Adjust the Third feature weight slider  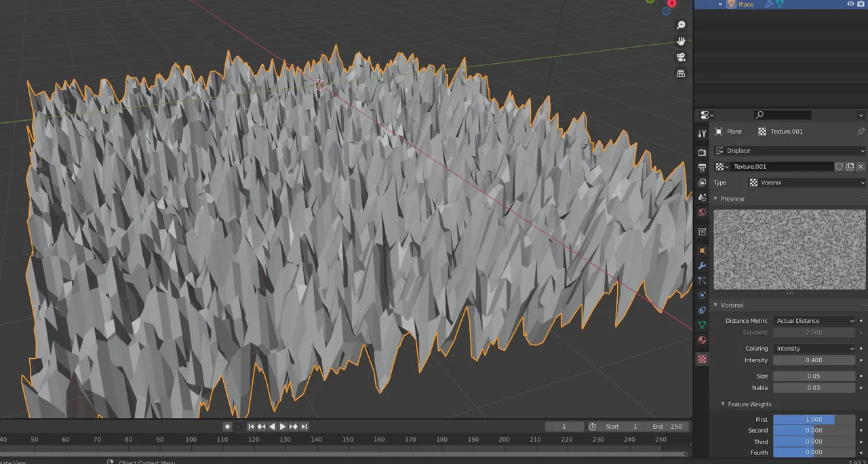click(814, 442)
